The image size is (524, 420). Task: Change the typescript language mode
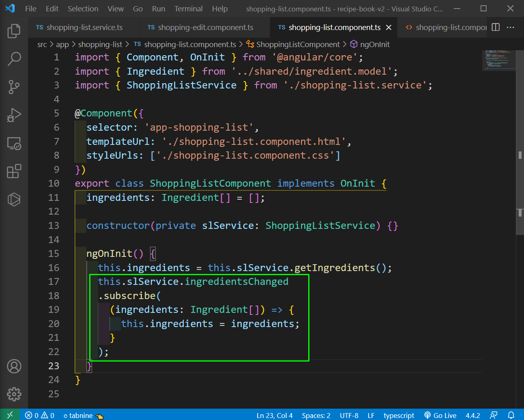[399, 415]
